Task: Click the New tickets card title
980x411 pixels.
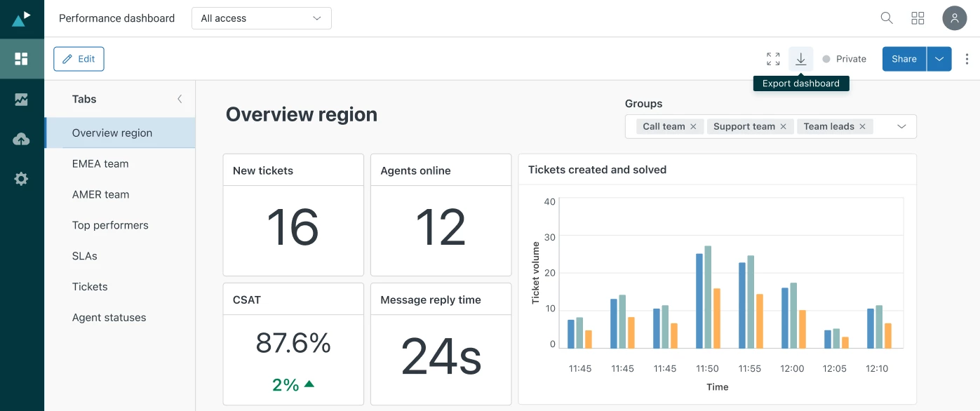Action: [263, 170]
